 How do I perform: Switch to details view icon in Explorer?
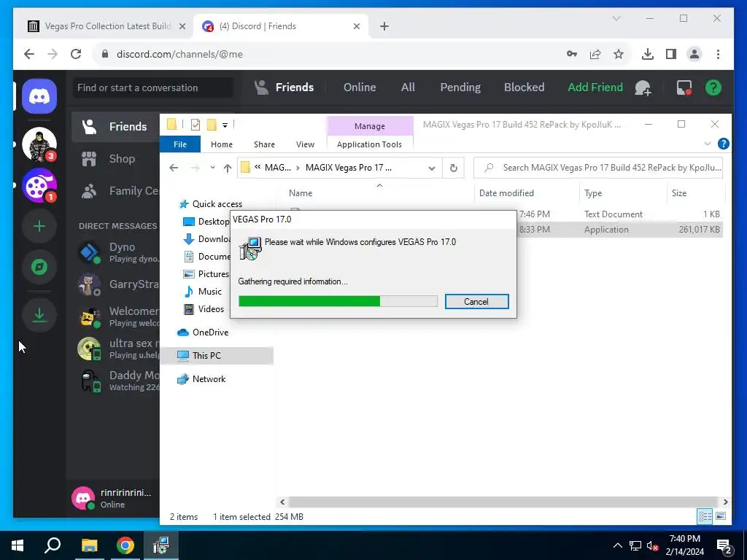(705, 516)
